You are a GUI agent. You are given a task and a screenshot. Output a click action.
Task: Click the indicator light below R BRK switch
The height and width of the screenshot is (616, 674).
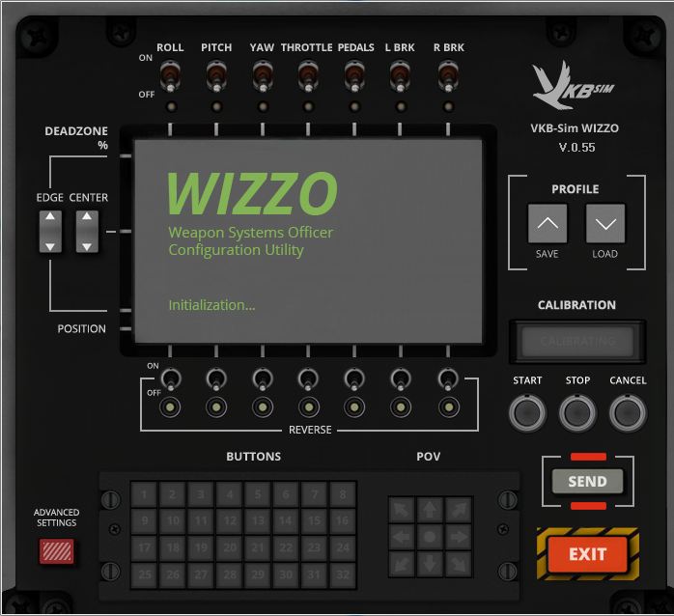coord(448,106)
